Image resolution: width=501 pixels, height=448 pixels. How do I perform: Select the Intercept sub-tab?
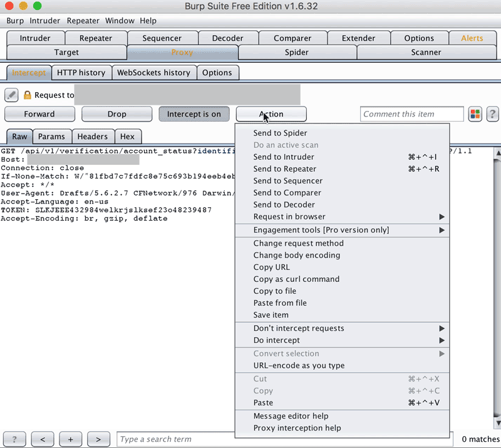29,73
